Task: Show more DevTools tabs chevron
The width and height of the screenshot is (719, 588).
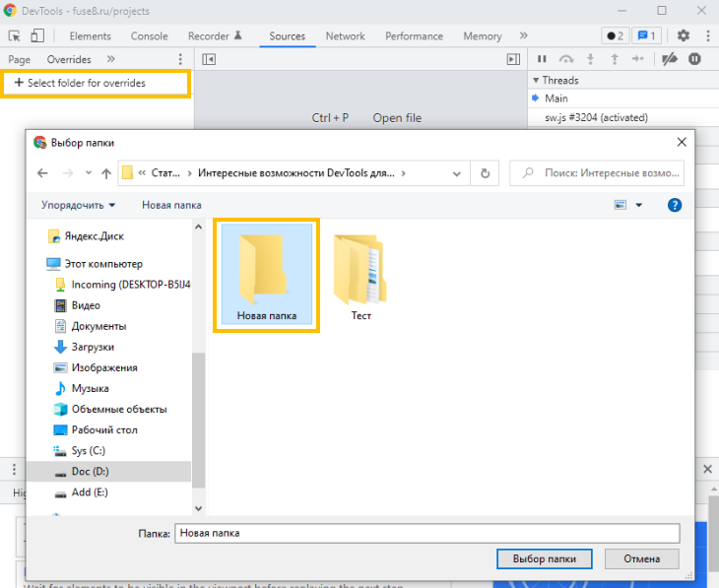Action: point(522,36)
